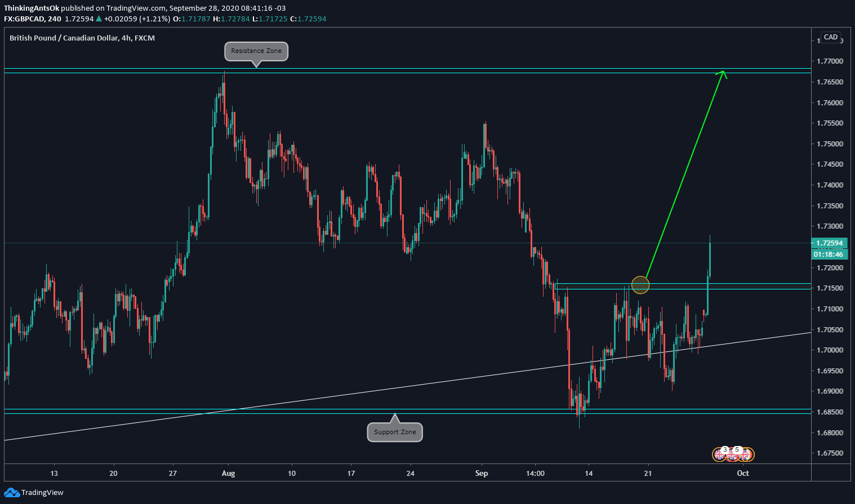Screen dimensions: 855x504
Task: Click the 1.74000 price axis label
Action: coord(830,185)
